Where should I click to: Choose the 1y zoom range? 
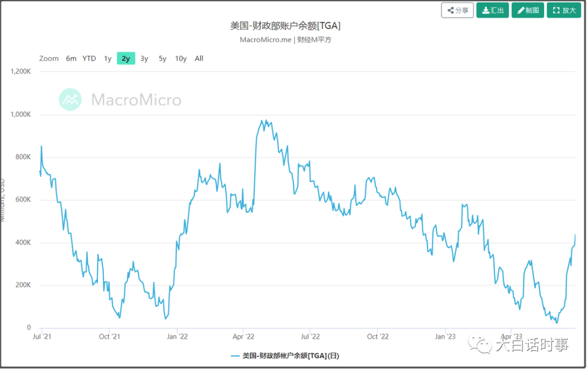click(108, 58)
